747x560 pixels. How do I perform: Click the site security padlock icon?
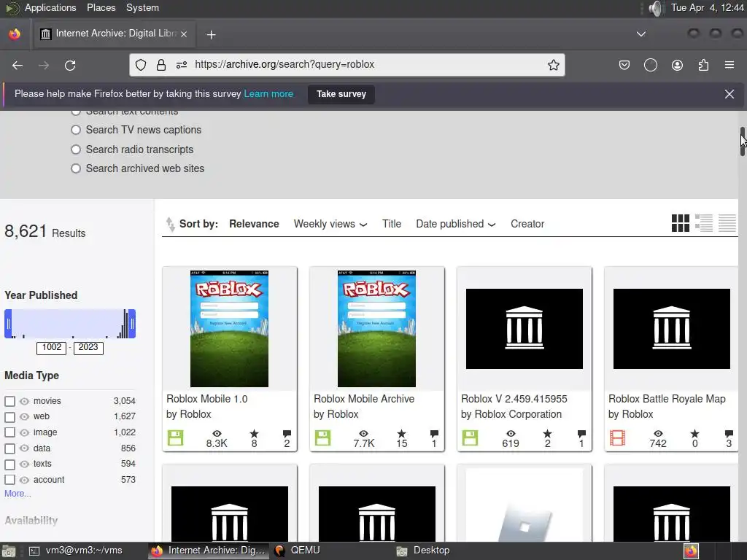coord(161,65)
